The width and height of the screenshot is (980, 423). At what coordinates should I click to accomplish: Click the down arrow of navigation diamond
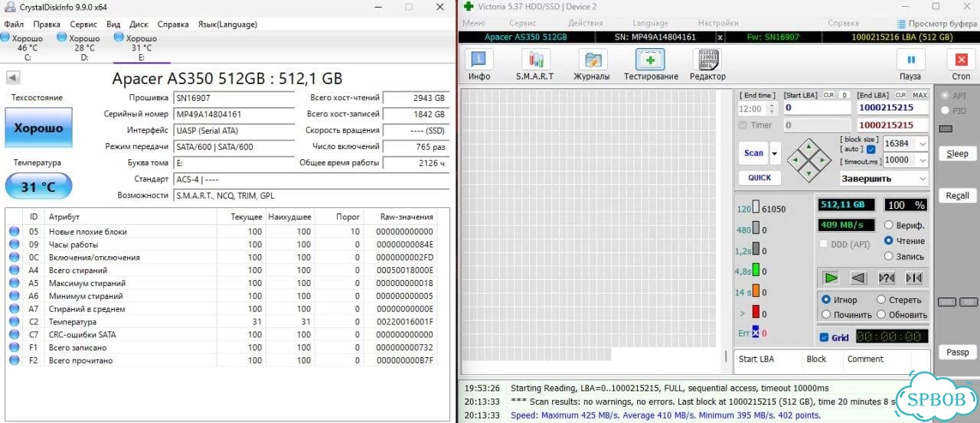pyautogui.click(x=809, y=172)
